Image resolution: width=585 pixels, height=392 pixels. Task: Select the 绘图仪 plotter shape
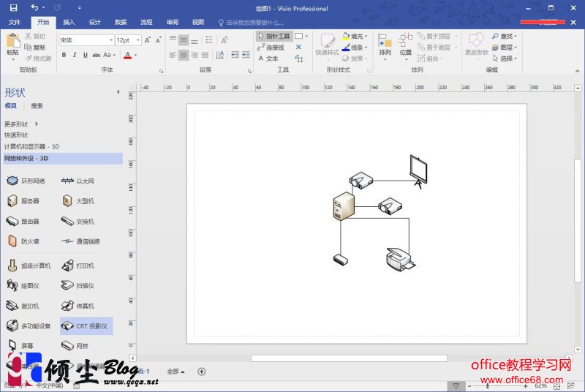tap(23, 286)
